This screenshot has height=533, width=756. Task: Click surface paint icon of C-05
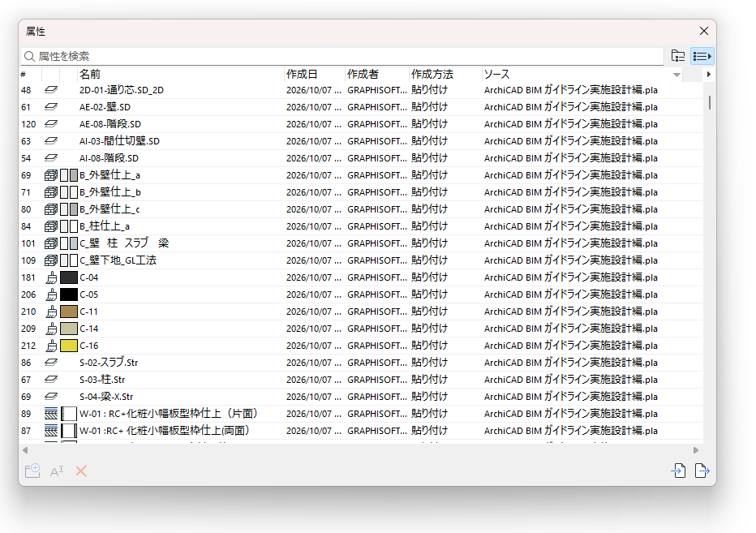[x=52, y=294]
